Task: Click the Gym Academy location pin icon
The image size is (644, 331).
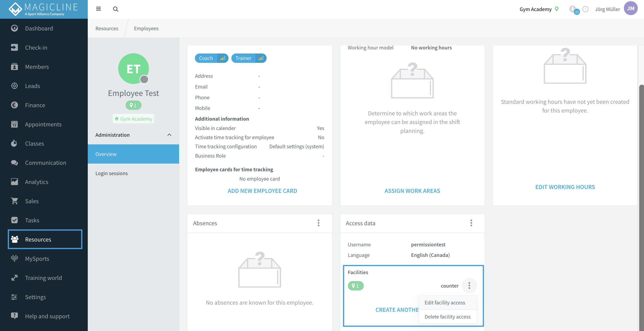Action: [x=557, y=9]
